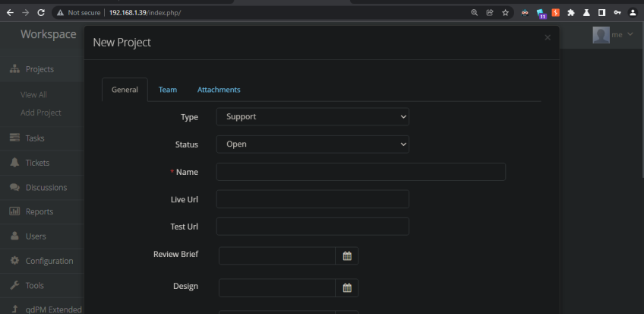This screenshot has height=314, width=644.
Task: Open the browser profile avatar icon
Action: click(633, 13)
